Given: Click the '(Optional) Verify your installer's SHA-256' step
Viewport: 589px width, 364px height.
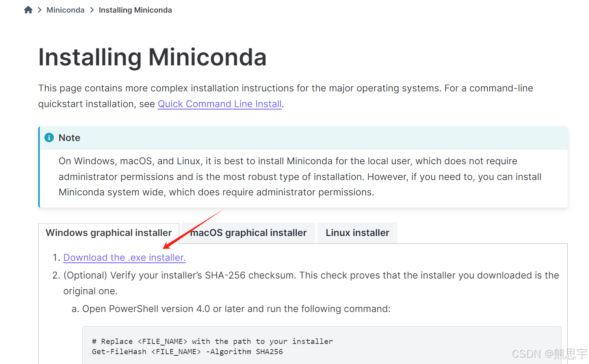Looking at the screenshot, I should click(311, 283).
